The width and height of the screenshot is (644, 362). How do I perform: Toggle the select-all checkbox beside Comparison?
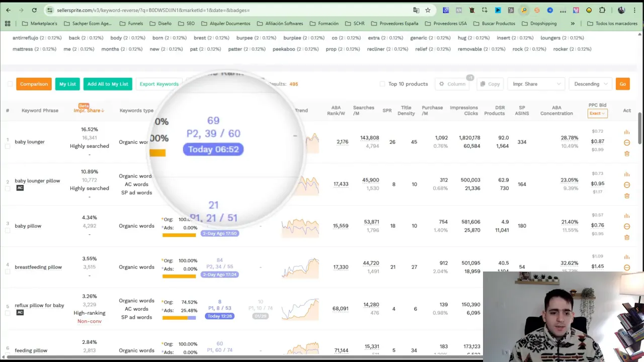click(10, 84)
